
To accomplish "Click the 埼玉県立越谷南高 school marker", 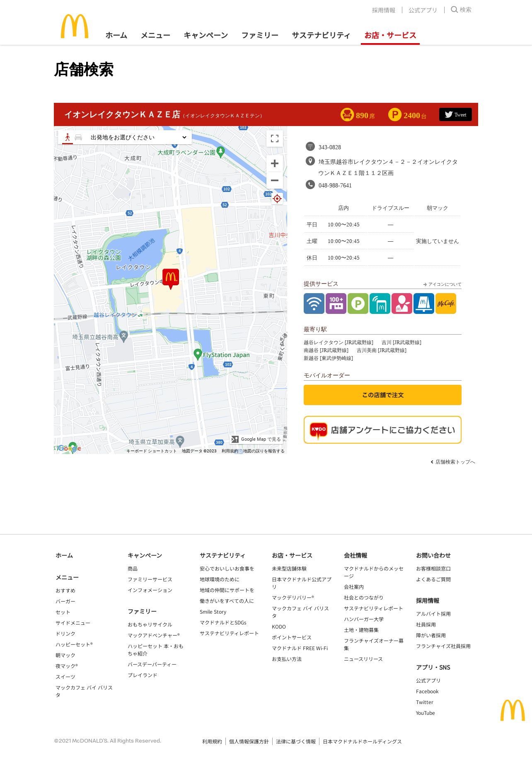I will pos(123,336).
